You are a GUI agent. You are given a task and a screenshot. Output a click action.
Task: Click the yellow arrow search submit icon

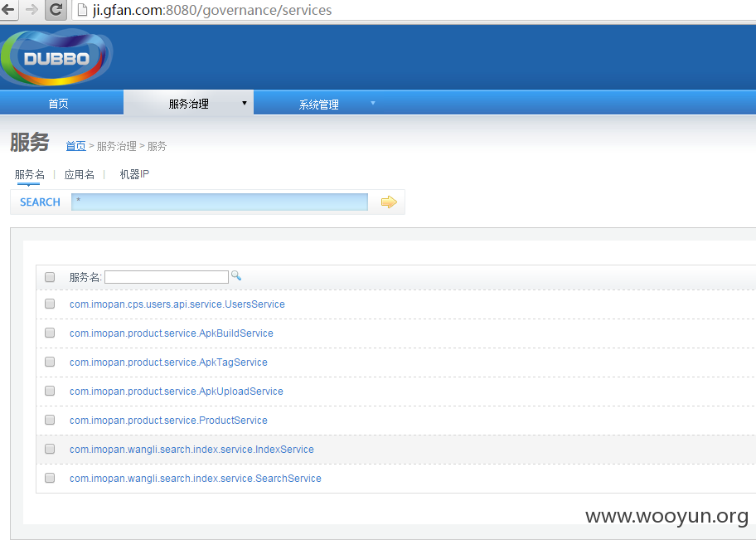tap(389, 202)
